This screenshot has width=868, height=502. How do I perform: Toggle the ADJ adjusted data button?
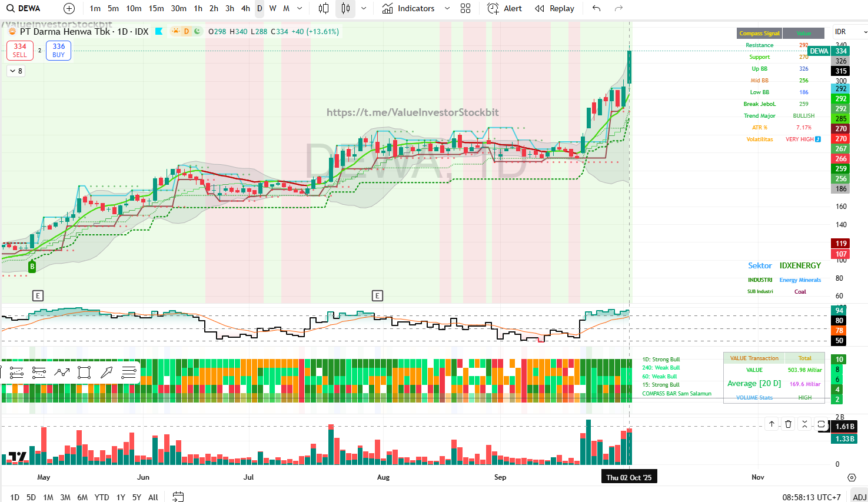tap(859, 497)
